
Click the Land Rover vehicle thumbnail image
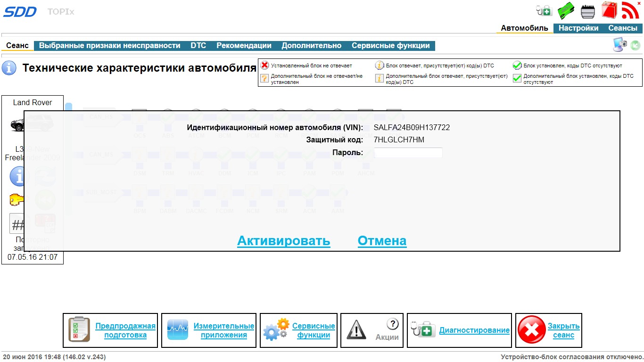click(x=32, y=124)
